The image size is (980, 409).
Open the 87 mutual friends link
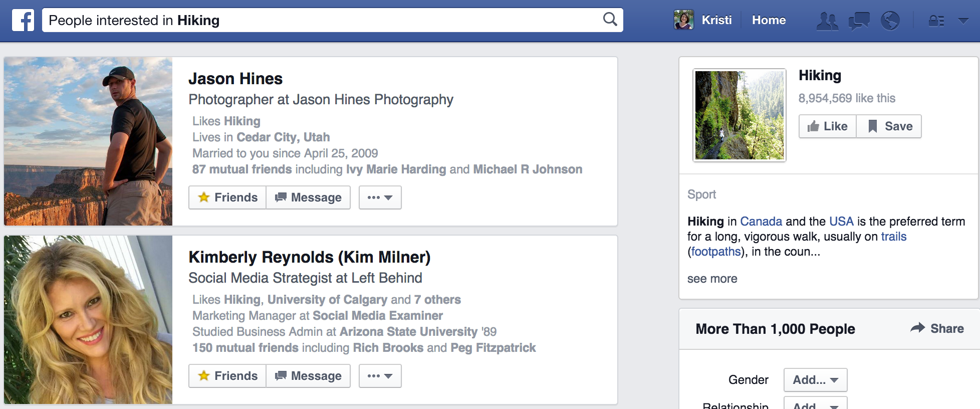point(242,169)
